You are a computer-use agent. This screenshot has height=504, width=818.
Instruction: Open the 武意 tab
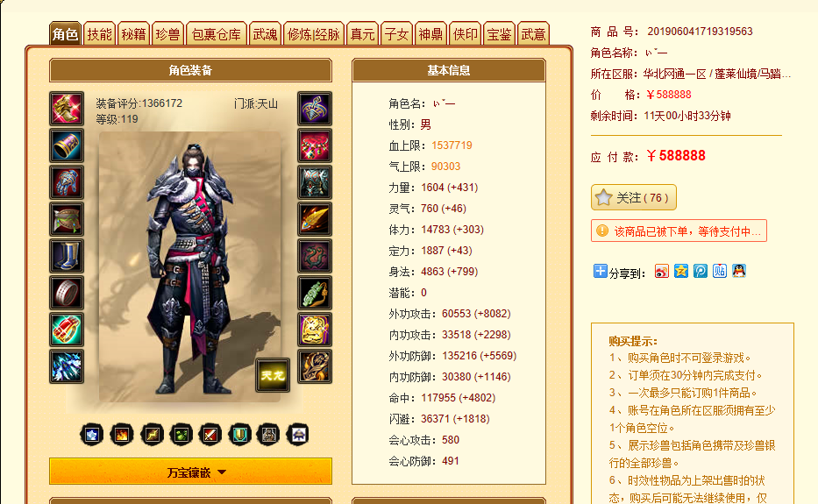pyautogui.click(x=533, y=34)
